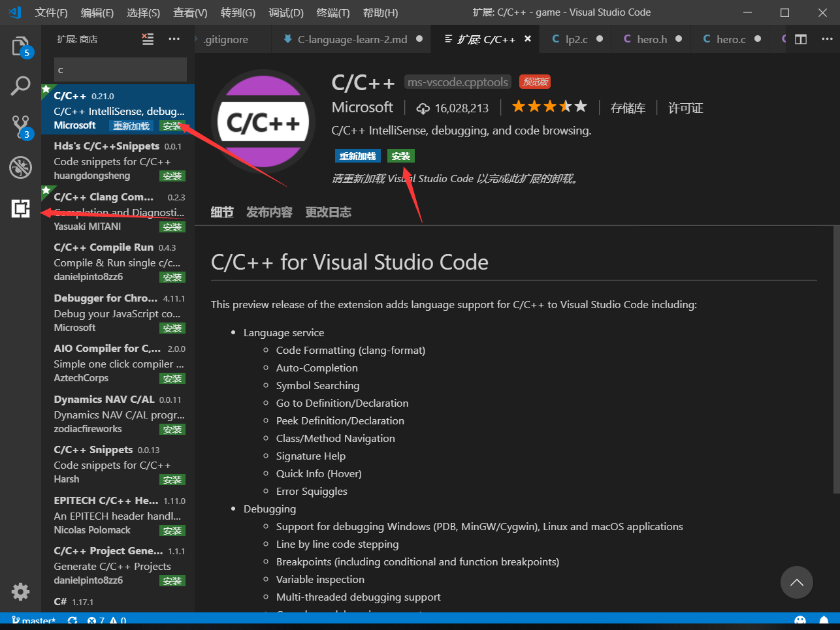Viewport: 840px width, 630px height.
Task: Open the Debug view bug icon
Action: pos(20,167)
